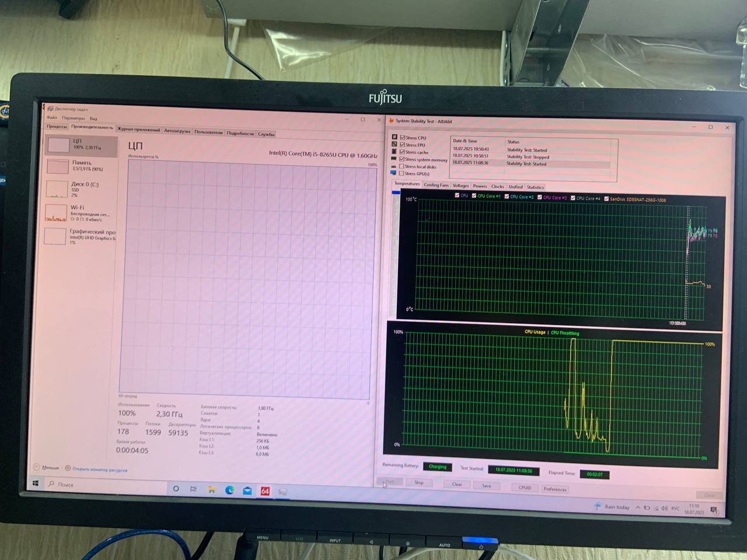Open the Mail app taskbar icon
Image resolution: width=747 pixels, height=560 pixels.
247,491
